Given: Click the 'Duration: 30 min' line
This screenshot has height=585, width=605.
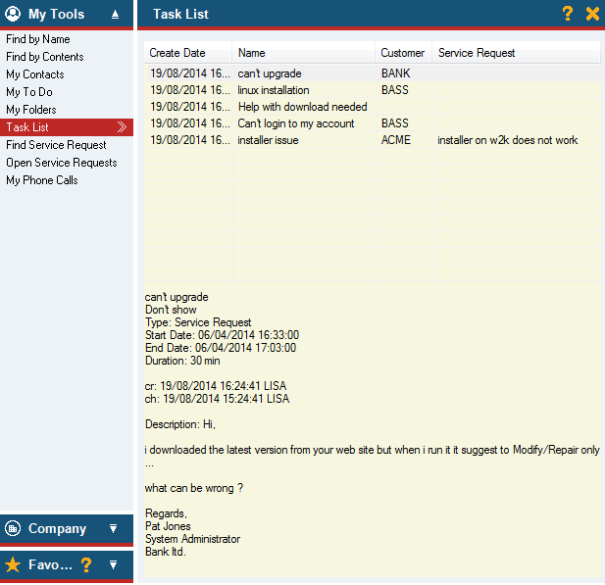Looking at the screenshot, I should click(x=183, y=360).
